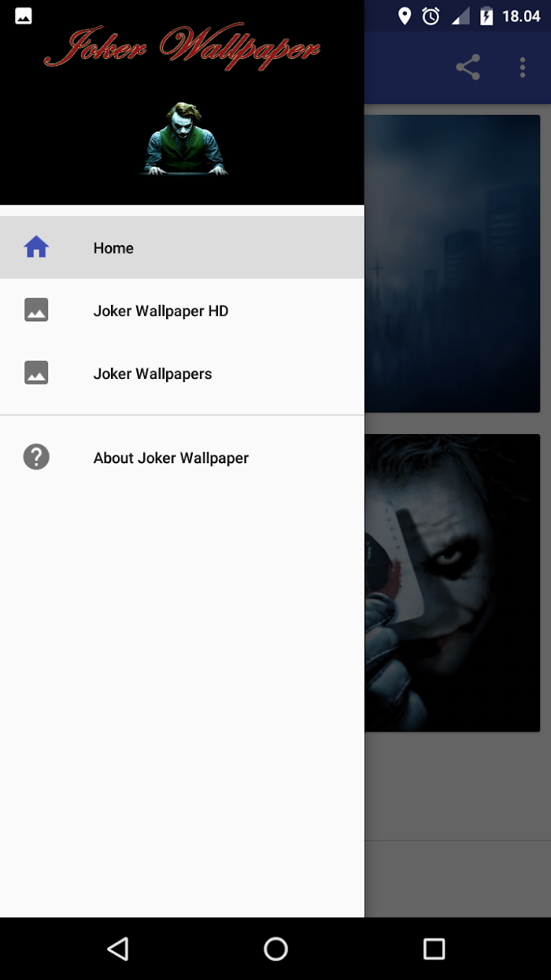Tap the red Joker Wallpaper title logo
The image size is (551, 980).
182,46
